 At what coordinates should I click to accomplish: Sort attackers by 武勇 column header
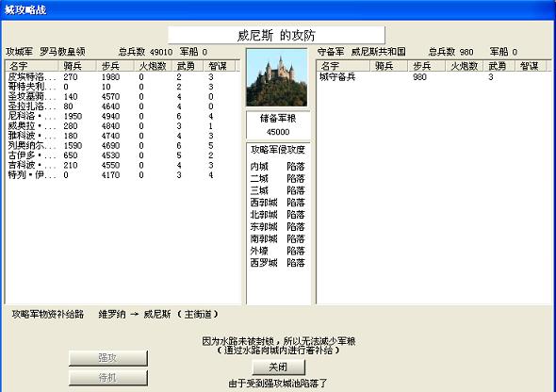(x=188, y=66)
